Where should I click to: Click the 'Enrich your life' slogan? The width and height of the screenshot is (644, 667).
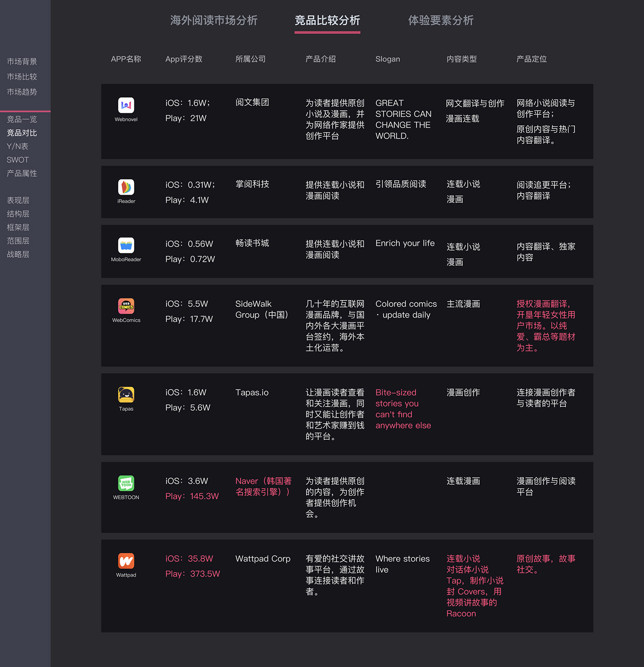[x=405, y=243]
